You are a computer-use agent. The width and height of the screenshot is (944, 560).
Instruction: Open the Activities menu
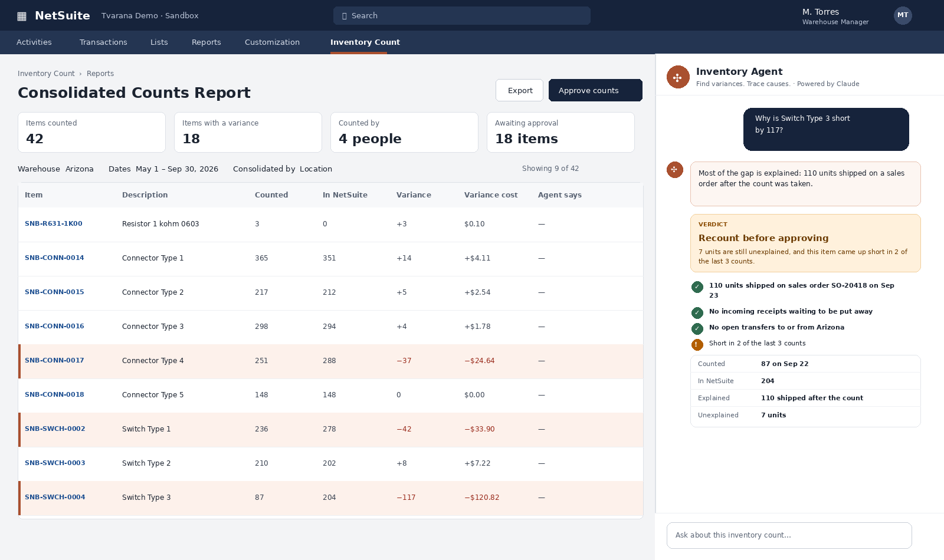(34, 42)
